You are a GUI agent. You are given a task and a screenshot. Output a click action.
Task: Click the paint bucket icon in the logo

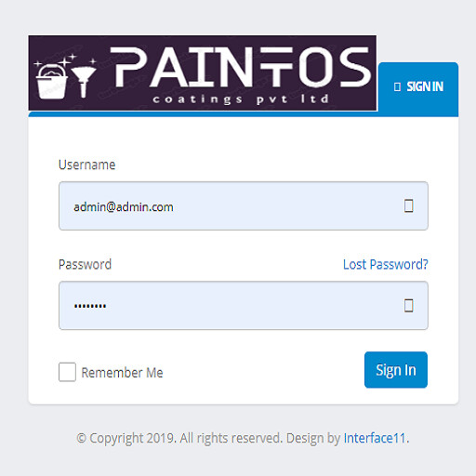click(51, 82)
